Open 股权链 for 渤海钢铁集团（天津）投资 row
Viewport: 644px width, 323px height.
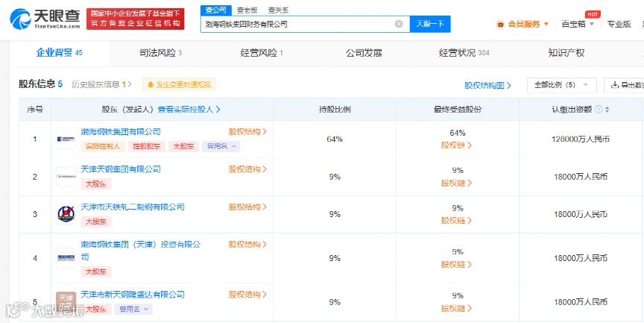457,265
